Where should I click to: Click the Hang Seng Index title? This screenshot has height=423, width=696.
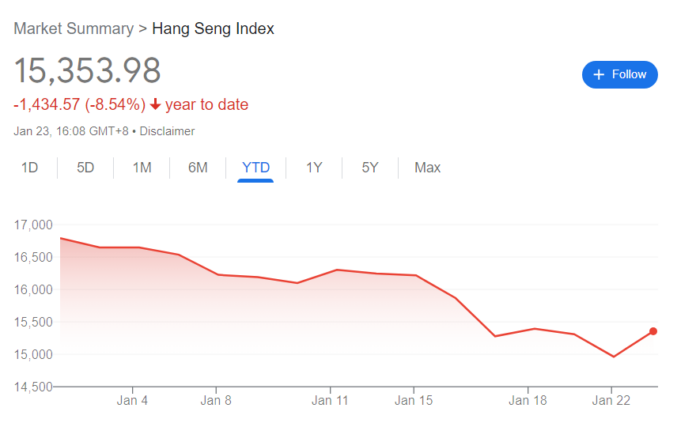(213, 29)
